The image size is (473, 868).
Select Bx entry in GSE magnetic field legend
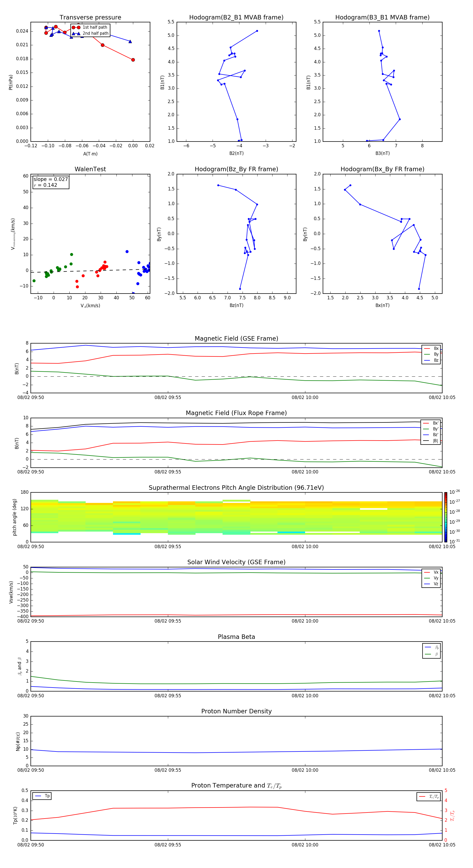[431, 349]
